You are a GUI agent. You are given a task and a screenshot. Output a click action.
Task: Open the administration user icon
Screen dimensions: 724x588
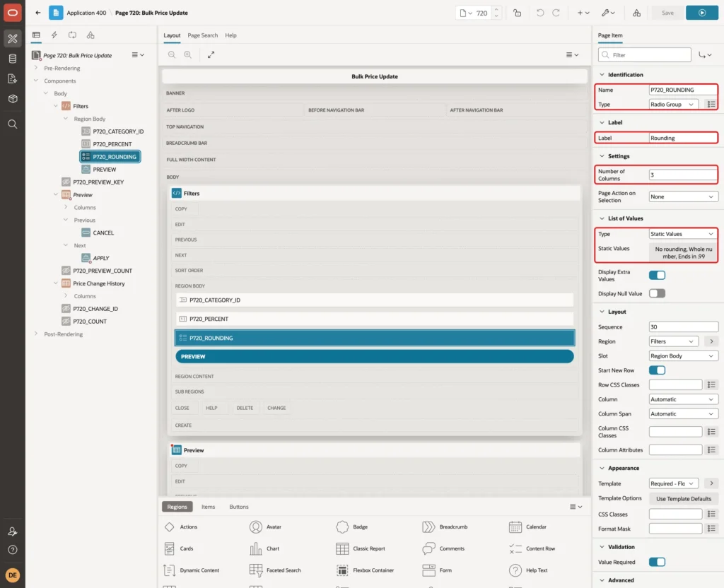click(x=13, y=531)
